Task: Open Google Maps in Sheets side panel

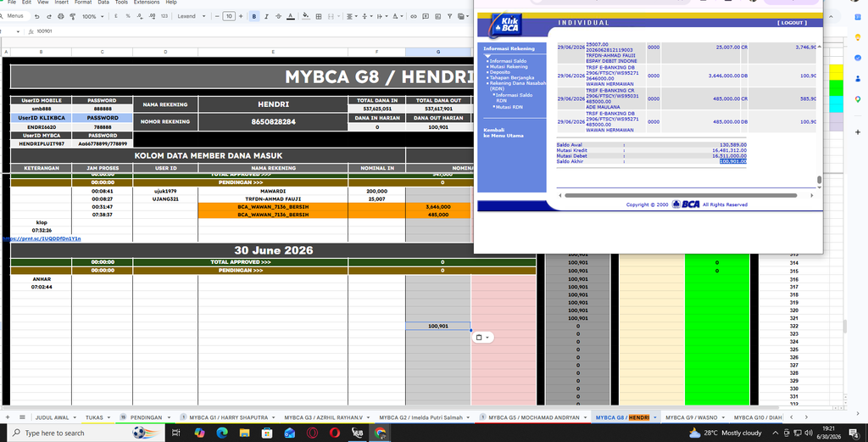Action: [x=858, y=99]
